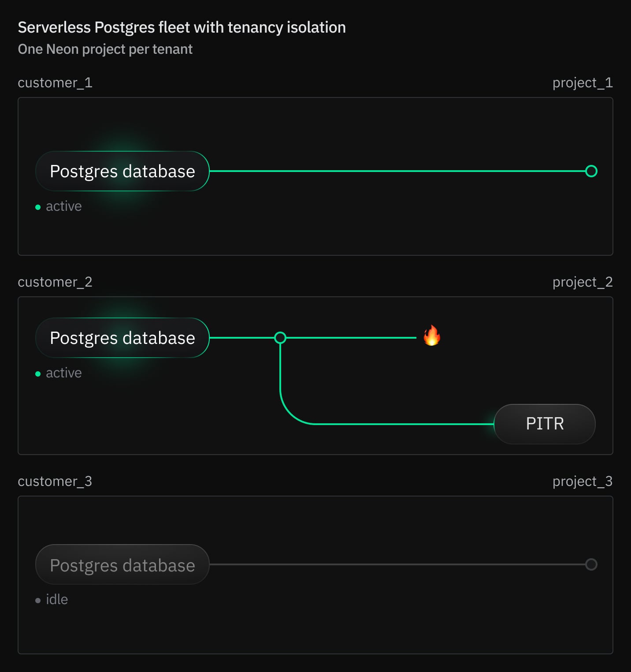Image resolution: width=631 pixels, height=672 pixels.
Task: Click the gray idle dot under customer_3
Action: pyautogui.click(x=38, y=600)
